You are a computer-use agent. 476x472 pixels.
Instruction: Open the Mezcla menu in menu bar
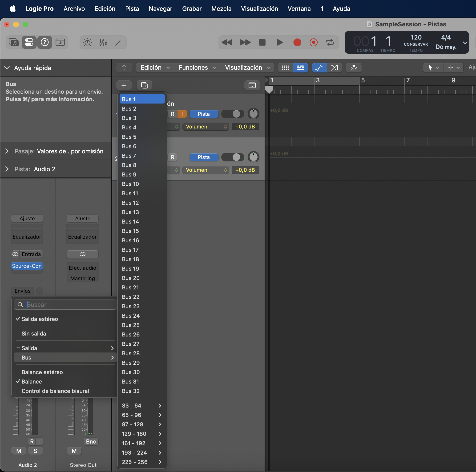pos(221,9)
